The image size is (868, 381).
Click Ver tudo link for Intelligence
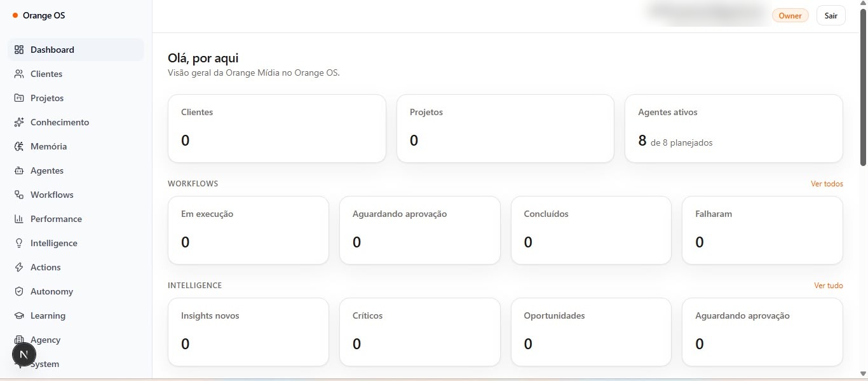tap(829, 286)
